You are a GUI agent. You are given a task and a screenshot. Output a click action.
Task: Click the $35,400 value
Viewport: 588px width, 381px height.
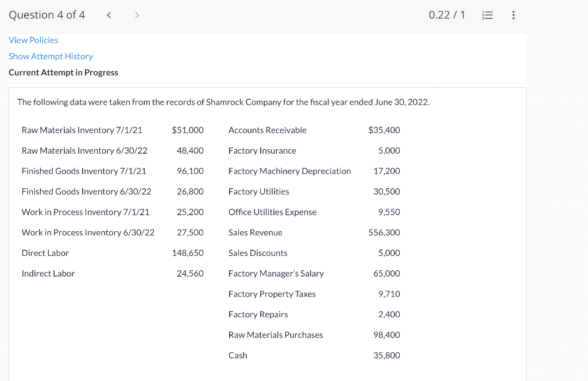click(x=384, y=130)
